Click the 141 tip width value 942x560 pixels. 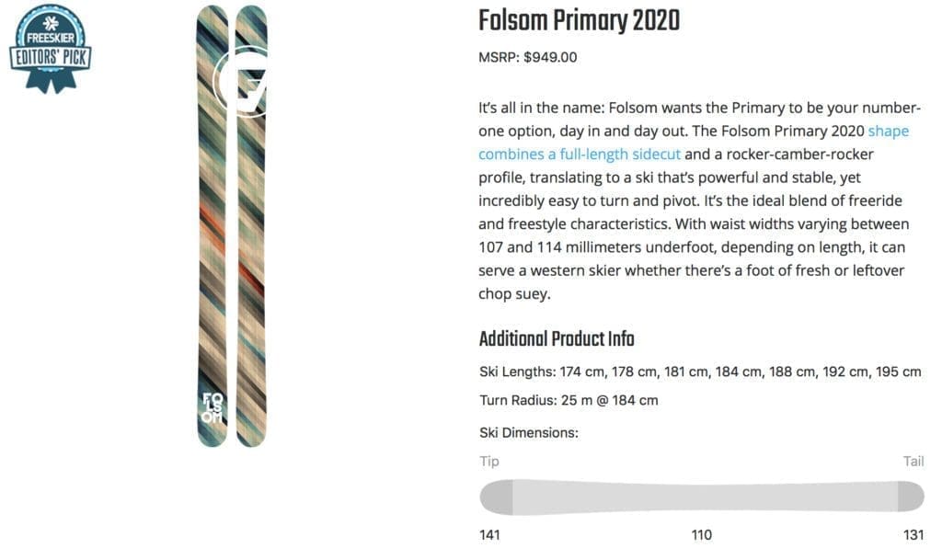click(x=490, y=535)
